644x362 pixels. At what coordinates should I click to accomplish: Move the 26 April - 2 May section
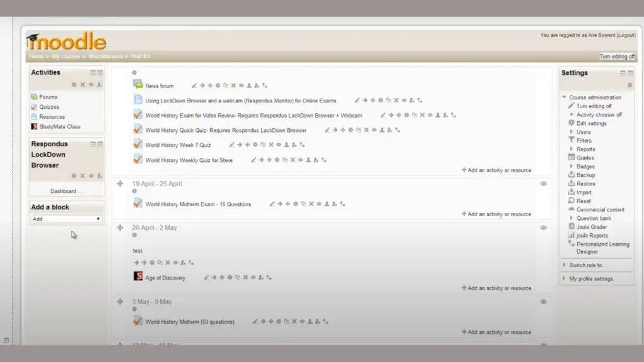[120, 228]
